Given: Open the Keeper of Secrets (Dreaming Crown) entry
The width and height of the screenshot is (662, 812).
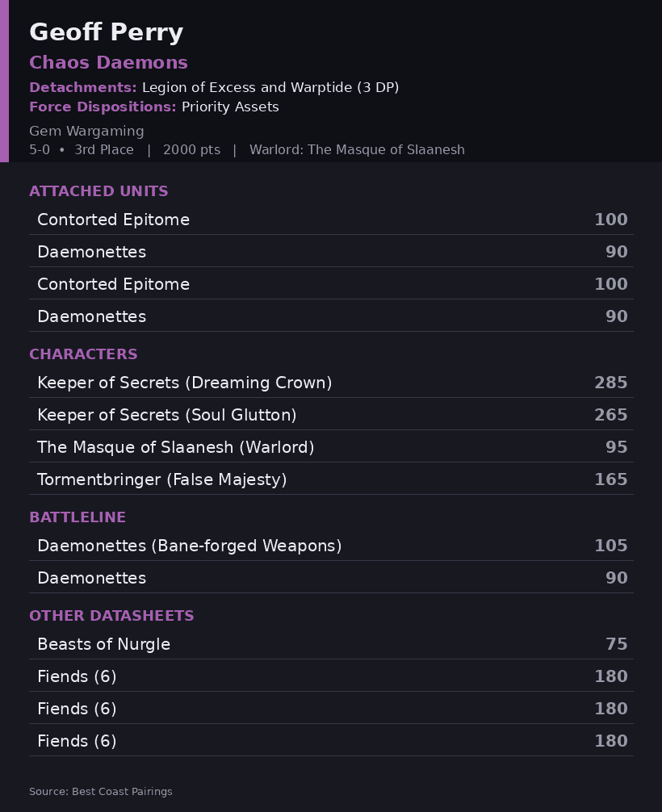Looking at the screenshot, I should tap(332, 382).
